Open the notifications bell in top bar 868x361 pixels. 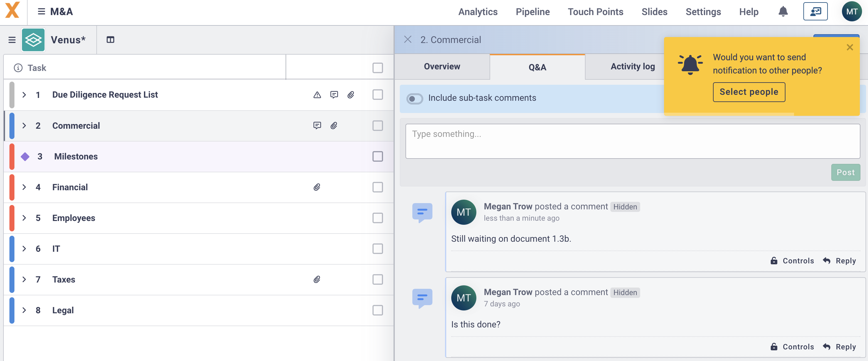pos(783,12)
